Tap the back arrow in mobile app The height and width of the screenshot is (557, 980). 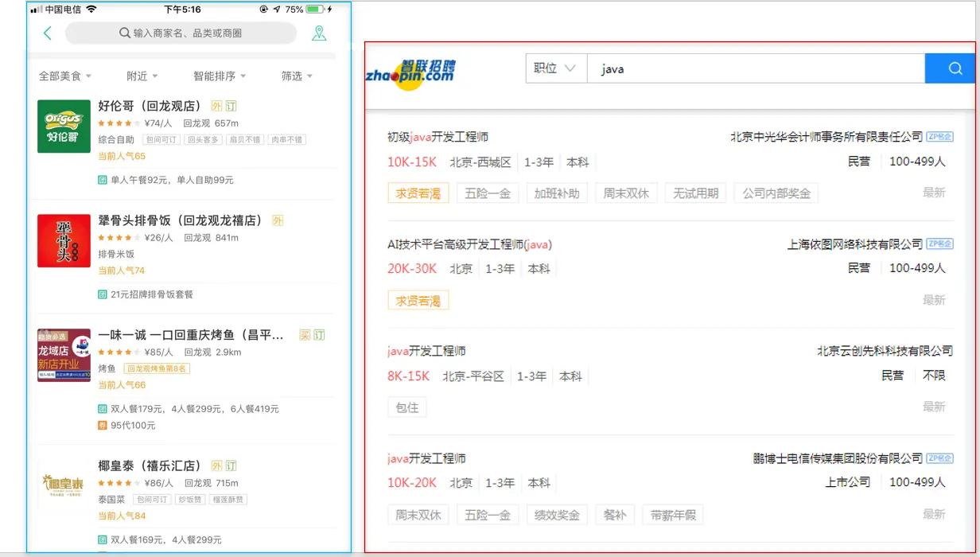pos(47,33)
